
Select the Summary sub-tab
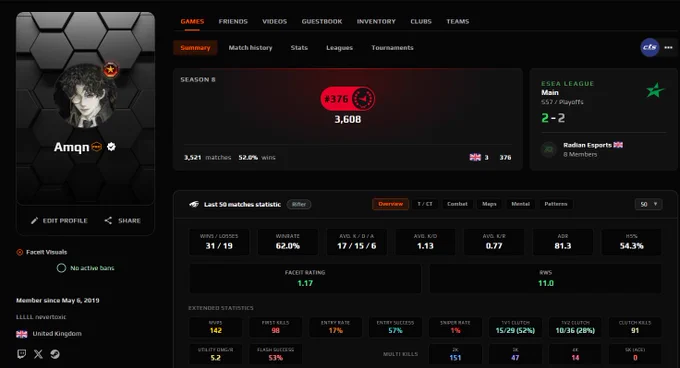click(x=195, y=48)
